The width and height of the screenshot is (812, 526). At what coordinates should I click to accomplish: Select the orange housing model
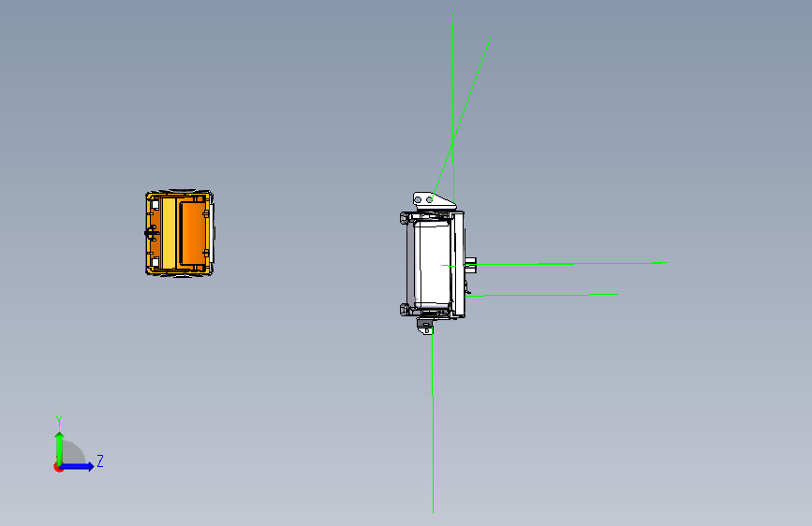pos(179,233)
